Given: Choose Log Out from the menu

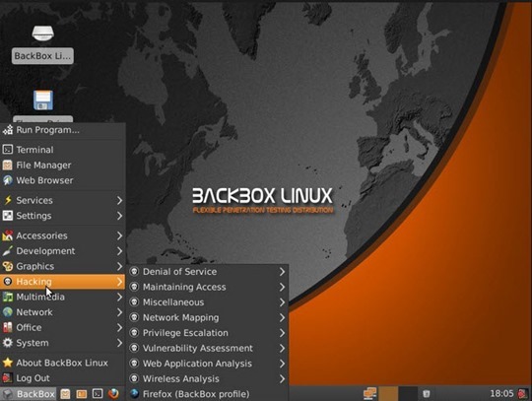Looking at the screenshot, I should tap(62, 378).
